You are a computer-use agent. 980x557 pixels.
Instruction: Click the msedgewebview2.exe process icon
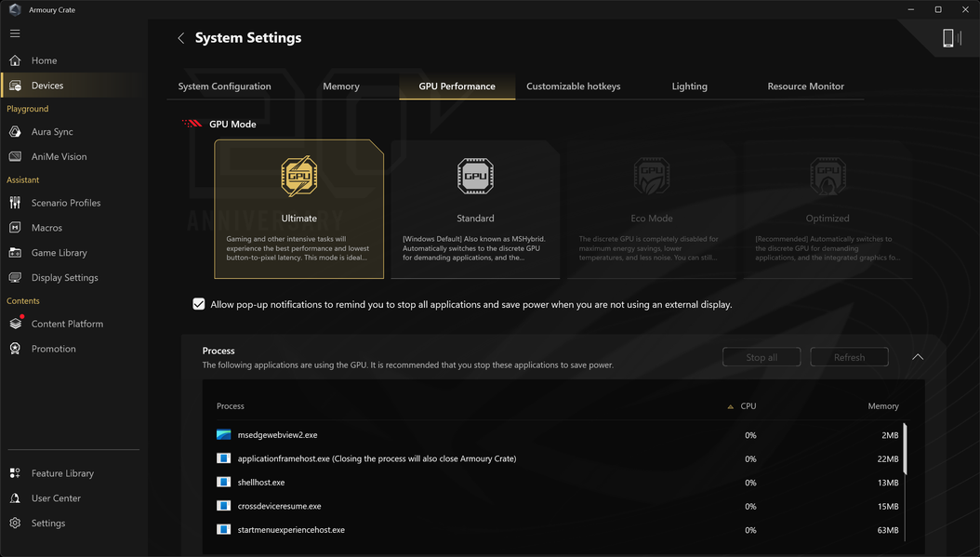point(224,435)
